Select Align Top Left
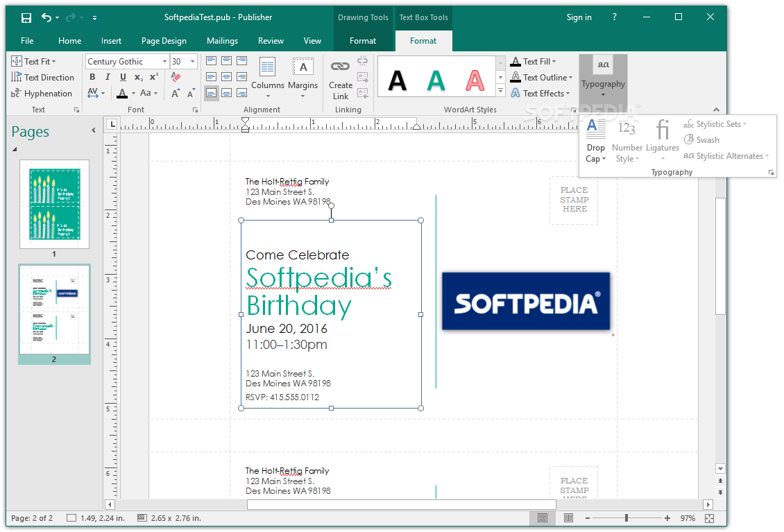Viewport: 784px width, 532px height. (212, 61)
